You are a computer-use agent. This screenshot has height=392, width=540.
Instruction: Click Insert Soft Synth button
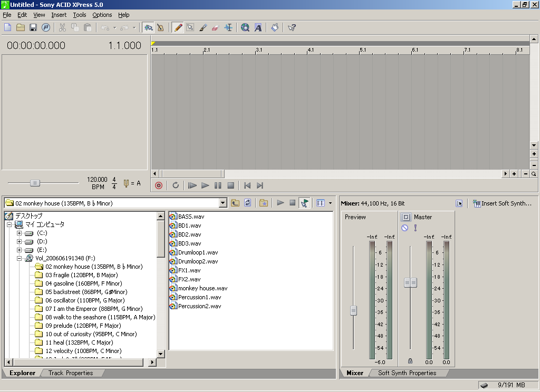tap(502, 203)
